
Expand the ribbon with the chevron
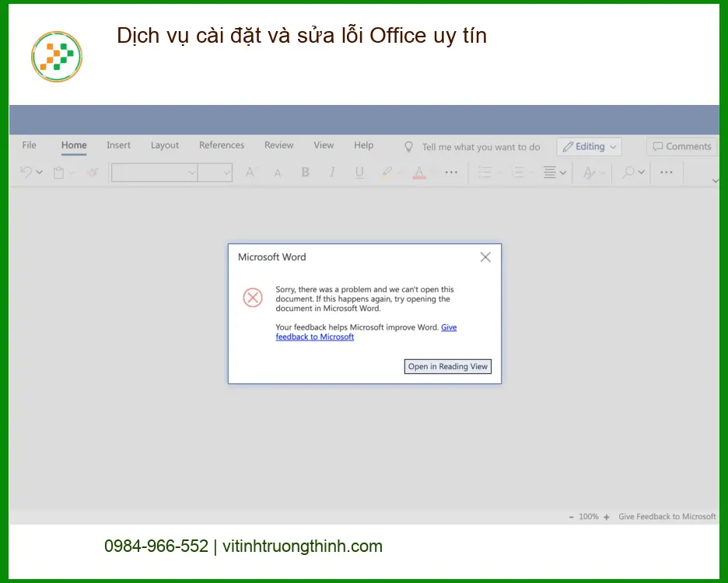tap(715, 180)
